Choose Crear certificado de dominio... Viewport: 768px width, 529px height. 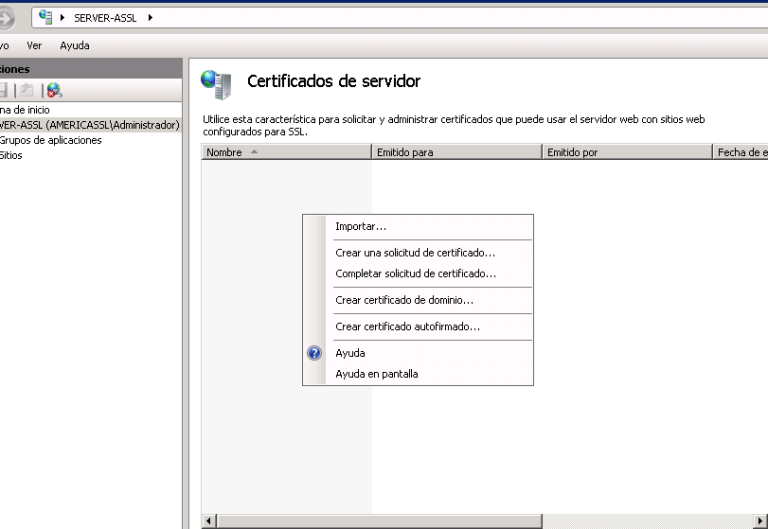tap(404, 300)
